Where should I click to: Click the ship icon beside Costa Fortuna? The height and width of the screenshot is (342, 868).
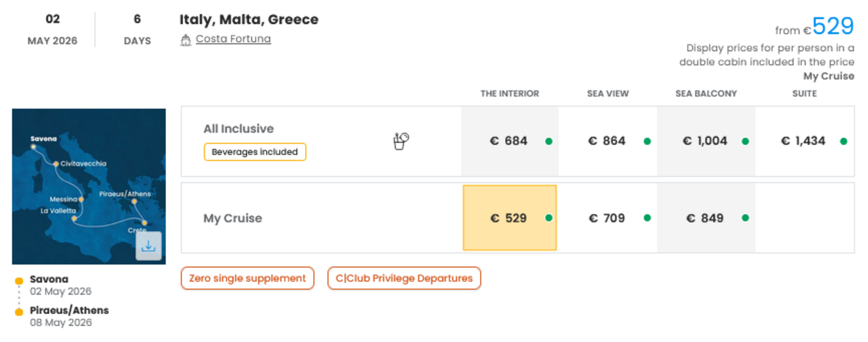185,40
